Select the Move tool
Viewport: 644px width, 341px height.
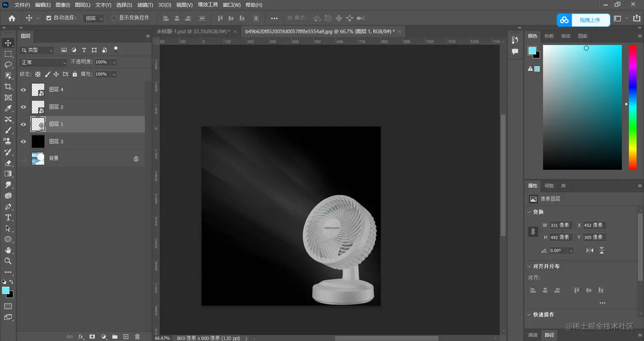tap(8, 43)
